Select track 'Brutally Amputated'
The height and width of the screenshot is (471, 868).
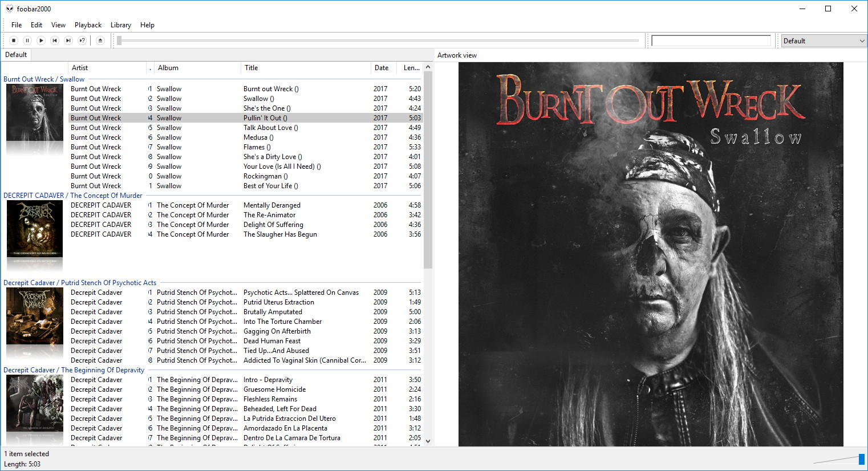point(245,312)
